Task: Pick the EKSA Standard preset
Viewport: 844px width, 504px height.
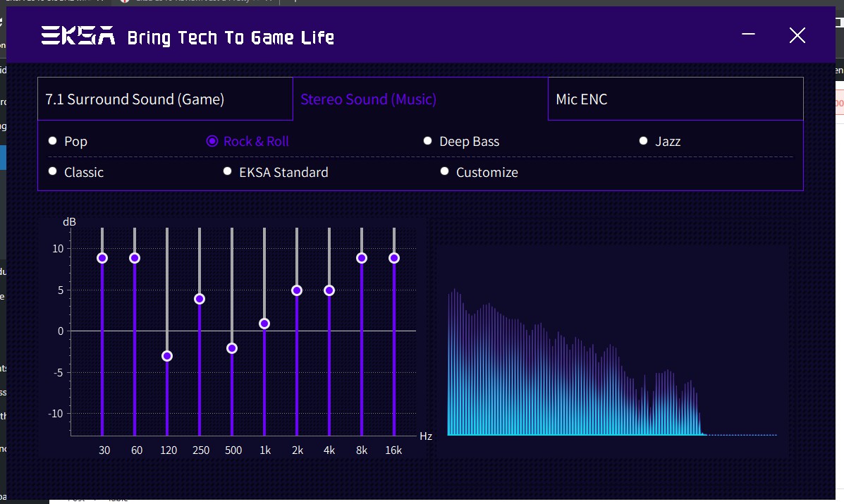Action: pyautogui.click(x=227, y=171)
